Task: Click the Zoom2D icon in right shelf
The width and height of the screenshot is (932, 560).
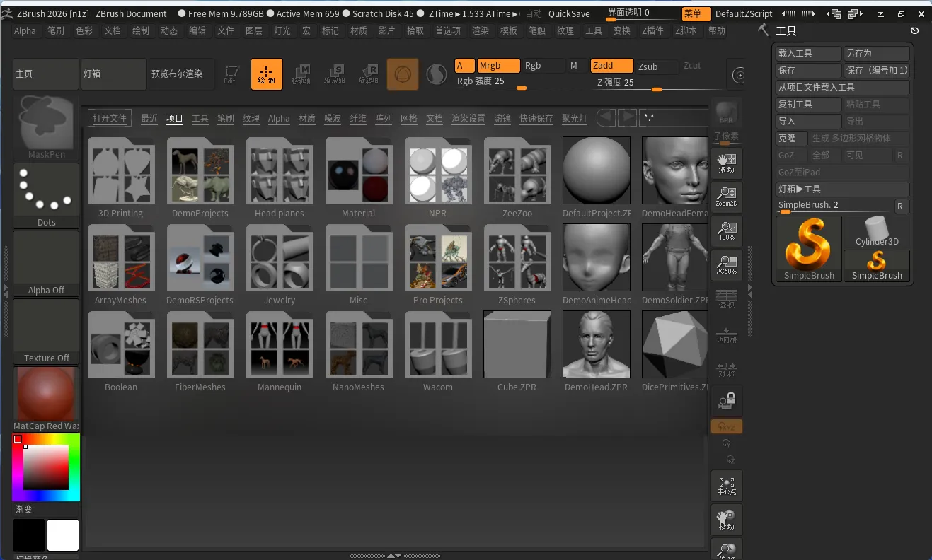Action: [x=726, y=197]
